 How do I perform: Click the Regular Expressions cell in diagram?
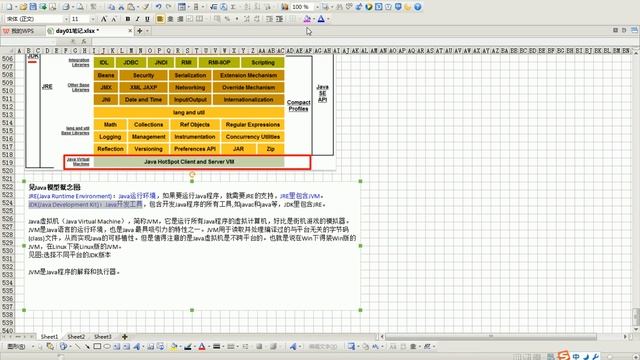pyautogui.click(x=253, y=124)
